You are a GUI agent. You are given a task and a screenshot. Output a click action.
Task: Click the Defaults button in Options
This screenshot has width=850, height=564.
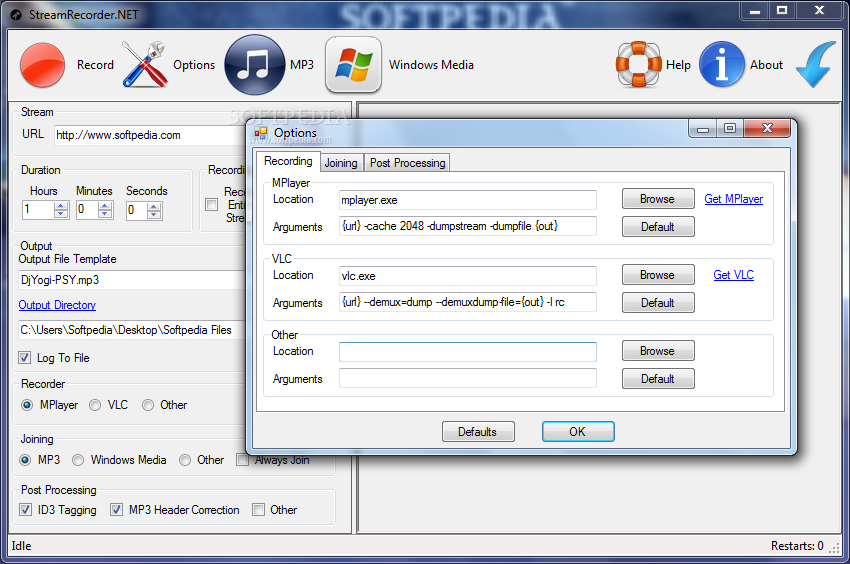(x=478, y=432)
